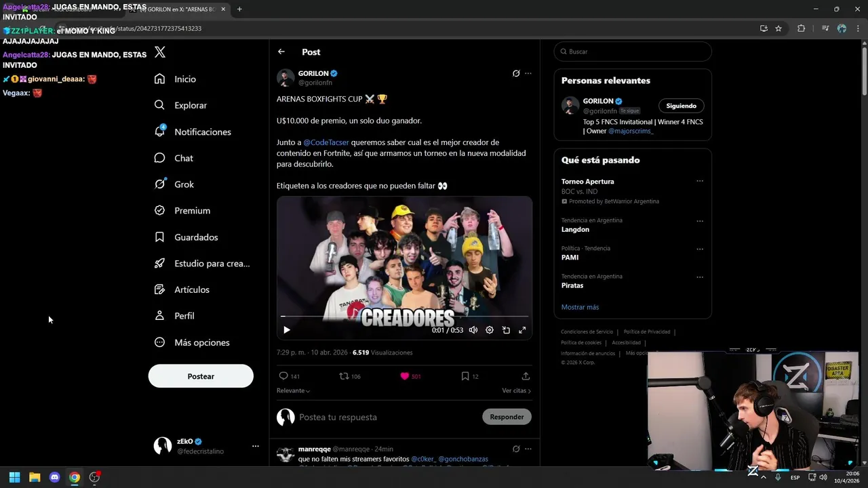
Task: Open the Relevante sort dropdown
Action: click(x=293, y=391)
